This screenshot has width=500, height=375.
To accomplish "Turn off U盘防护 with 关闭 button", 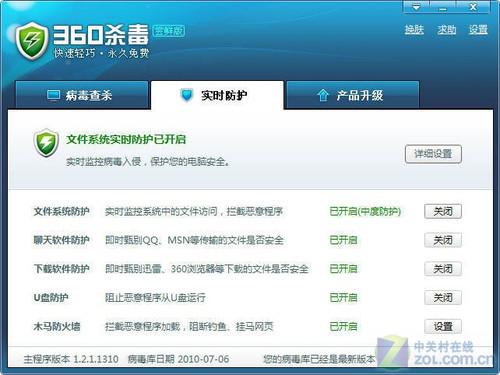I will pyautogui.click(x=443, y=297).
